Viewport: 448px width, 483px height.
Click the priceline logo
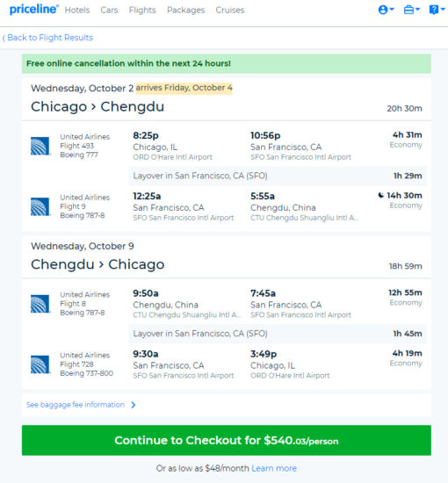click(34, 10)
